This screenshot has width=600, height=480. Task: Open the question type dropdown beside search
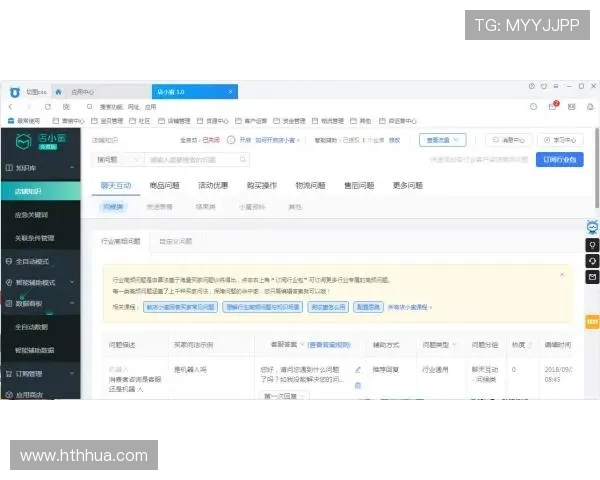pyautogui.click(x=118, y=160)
